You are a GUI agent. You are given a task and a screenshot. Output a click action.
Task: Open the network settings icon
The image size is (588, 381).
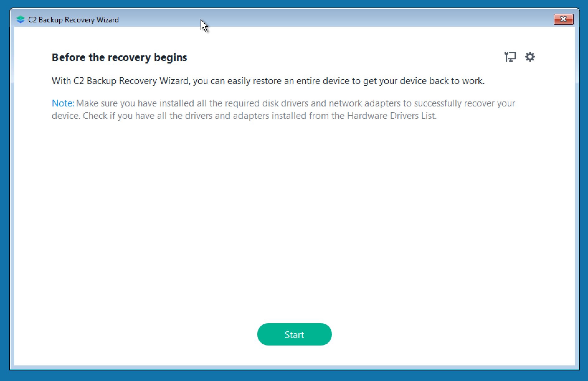click(510, 57)
